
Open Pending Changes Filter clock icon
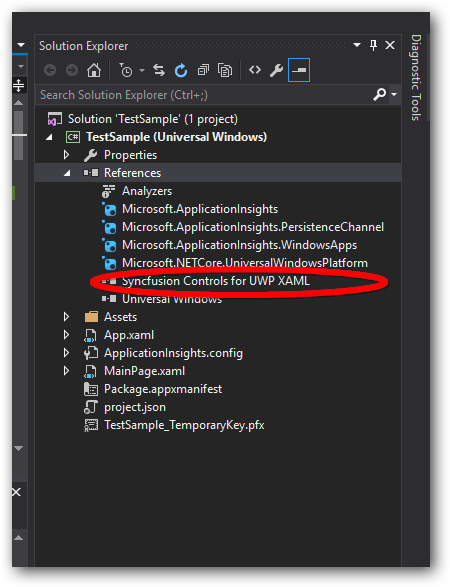click(x=126, y=70)
